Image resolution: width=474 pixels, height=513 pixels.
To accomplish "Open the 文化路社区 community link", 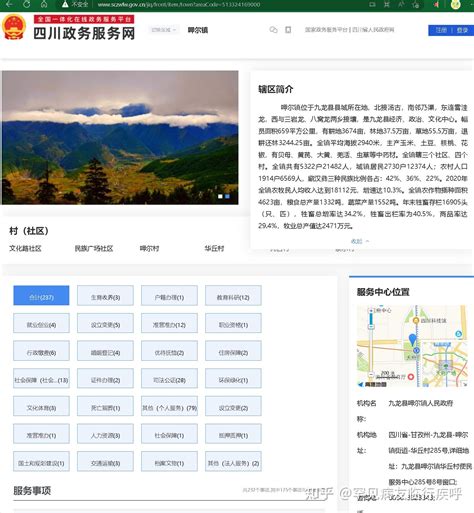I will click(x=25, y=248).
